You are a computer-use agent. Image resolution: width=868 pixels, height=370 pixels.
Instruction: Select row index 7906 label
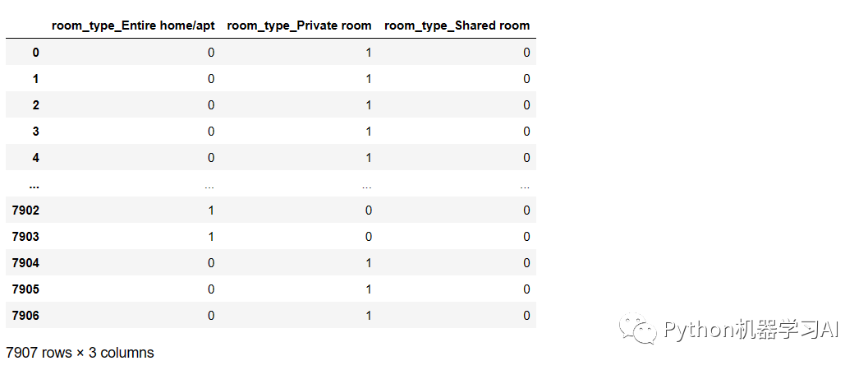pyautogui.click(x=25, y=316)
